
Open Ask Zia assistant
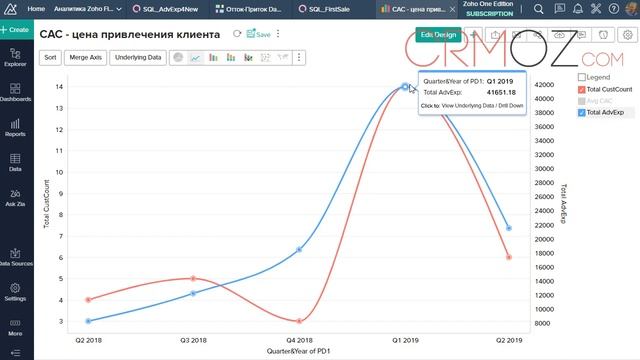click(15, 198)
